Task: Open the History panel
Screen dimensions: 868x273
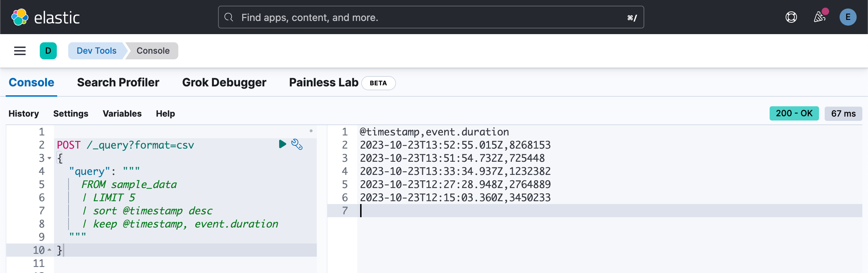Action: (23, 113)
